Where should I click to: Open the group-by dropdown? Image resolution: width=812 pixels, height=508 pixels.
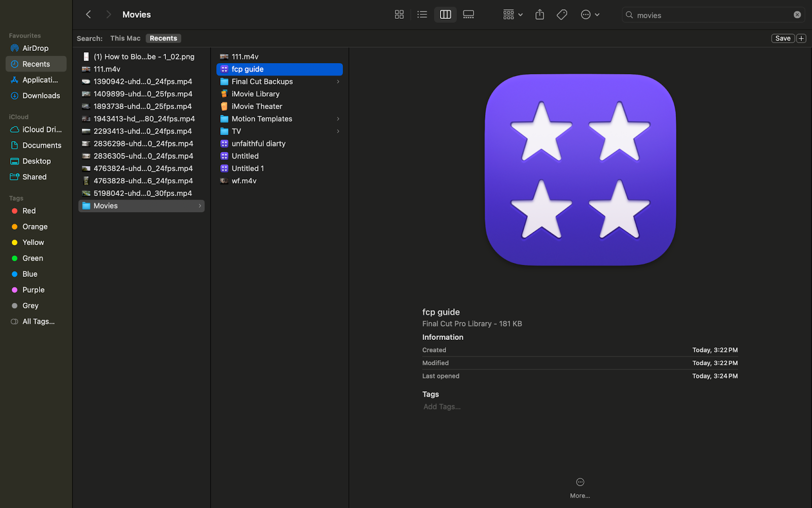coord(513,15)
